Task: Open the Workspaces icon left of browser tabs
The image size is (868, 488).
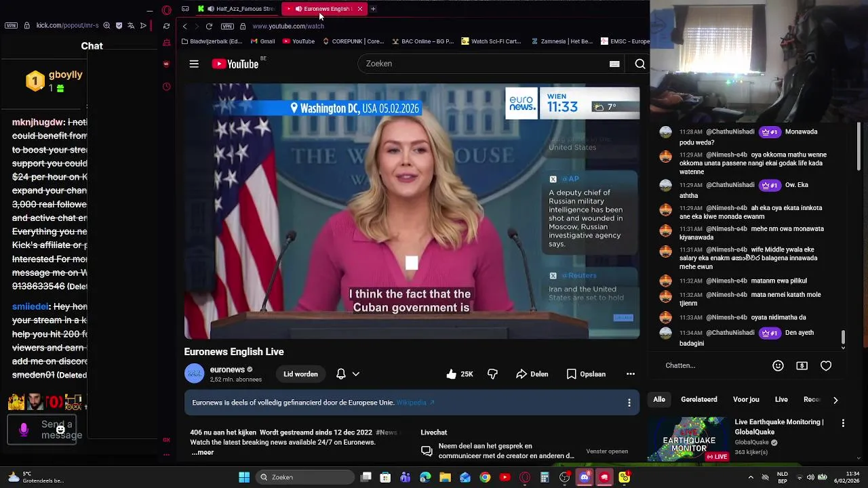Action: click(185, 9)
